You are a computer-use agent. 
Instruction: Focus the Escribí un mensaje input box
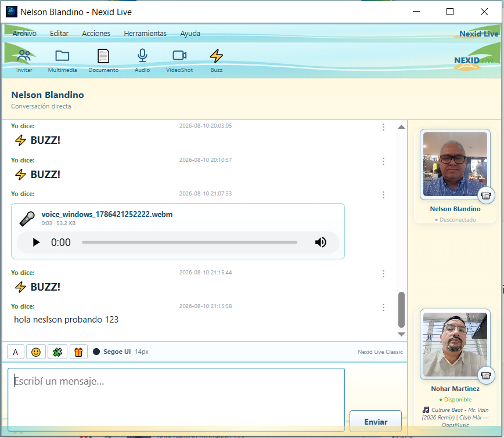(x=176, y=400)
